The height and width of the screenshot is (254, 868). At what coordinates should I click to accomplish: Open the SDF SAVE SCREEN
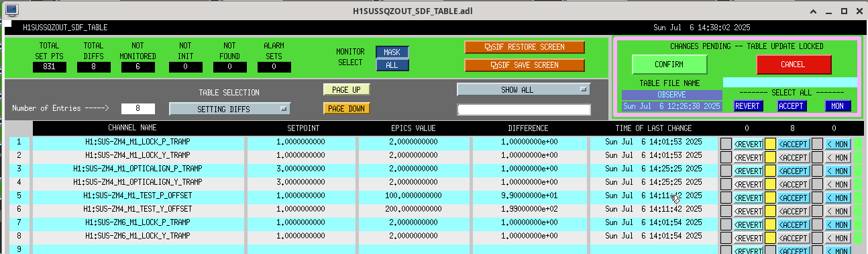pyautogui.click(x=524, y=65)
